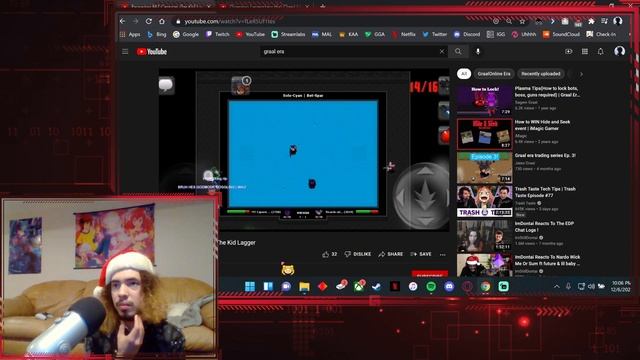640x360 pixels.
Task: Open Streamlabs app from the taskbar
Action: pos(504,287)
